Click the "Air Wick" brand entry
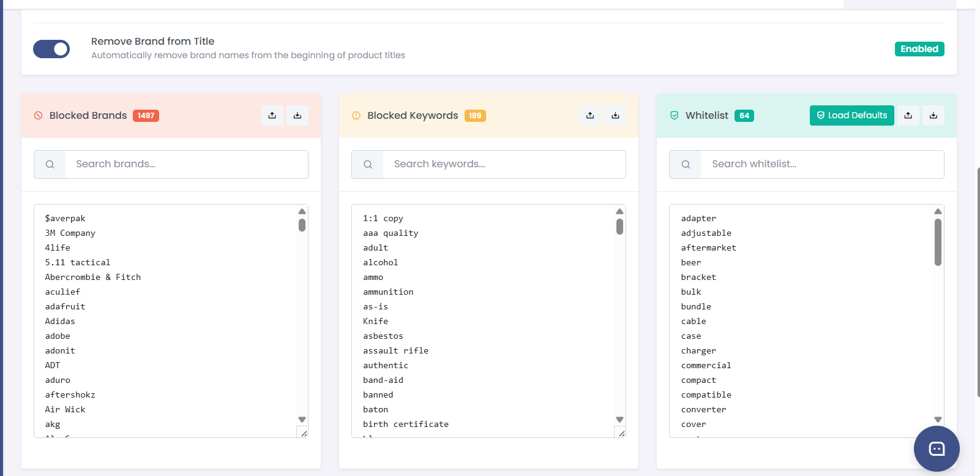Viewport: 980px width, 476px height. click(65, 410)
